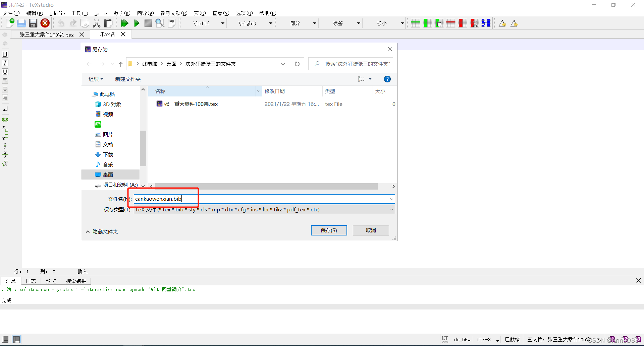Viewport: 644px width, 346px height.
Task: Click the Italic I sidebar icon
Action: pyautogui.click(x=5, y=63)
